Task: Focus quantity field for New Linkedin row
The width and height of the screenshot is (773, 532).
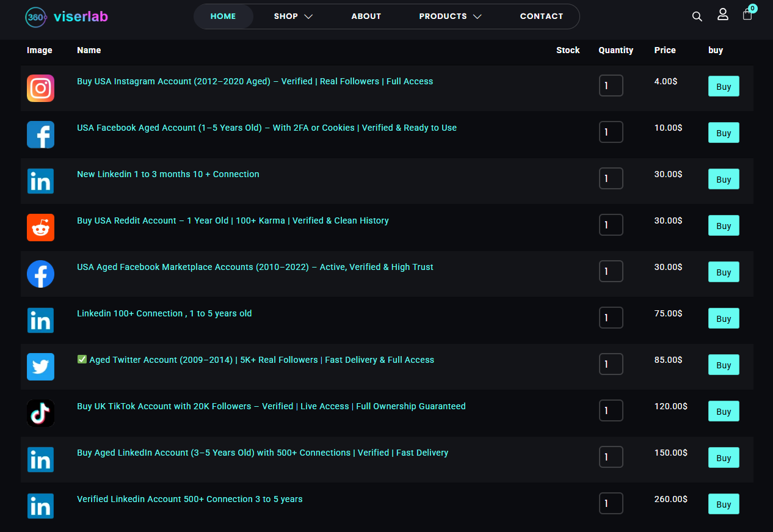Action: [x=611, y=178]
